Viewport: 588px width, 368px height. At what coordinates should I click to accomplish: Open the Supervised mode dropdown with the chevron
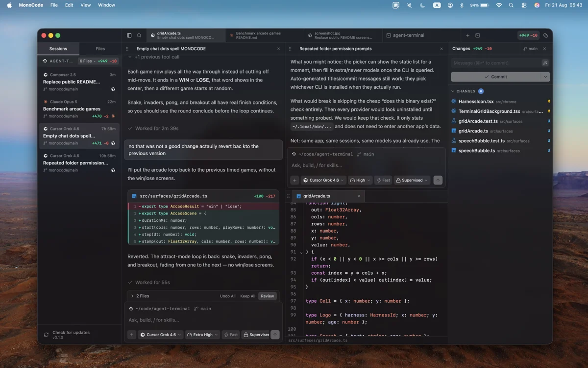(x=412, y=180)
